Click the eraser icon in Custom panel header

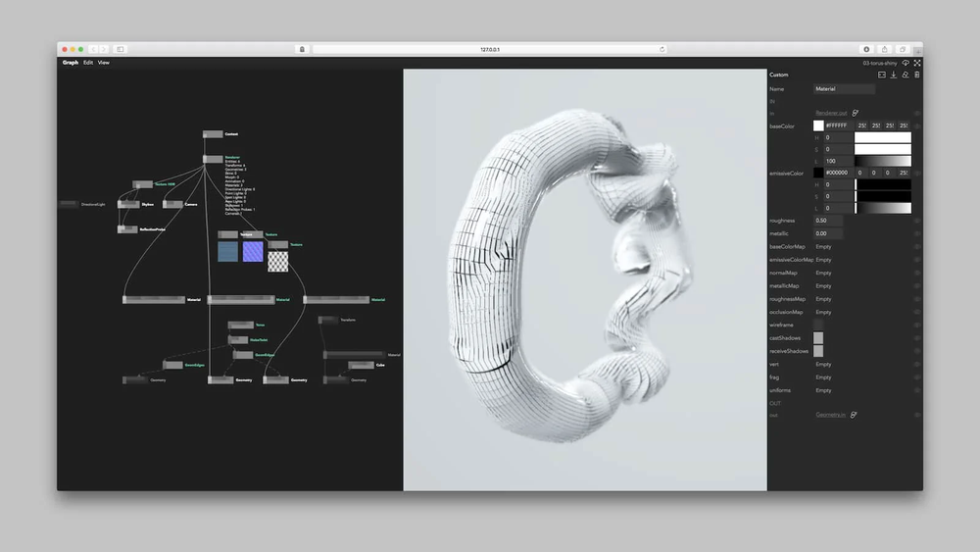pyautogui.click(x=906, y=75)
